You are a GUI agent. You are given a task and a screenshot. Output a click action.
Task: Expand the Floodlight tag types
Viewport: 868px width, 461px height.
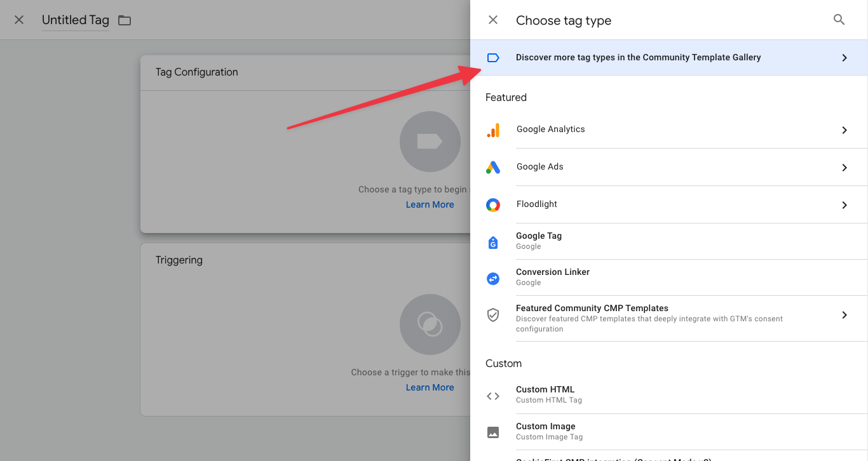pyautogui.click(x=844, y=205)
